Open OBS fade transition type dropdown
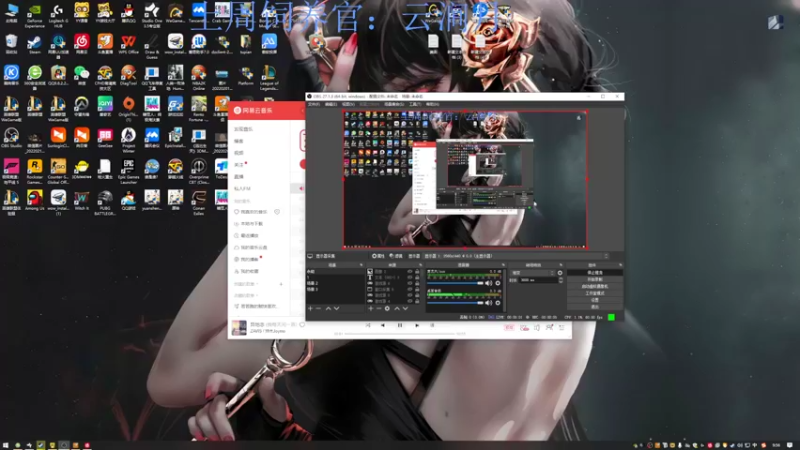Image resolution: width=800 pixels, height=450 pixels. point(533,273)
